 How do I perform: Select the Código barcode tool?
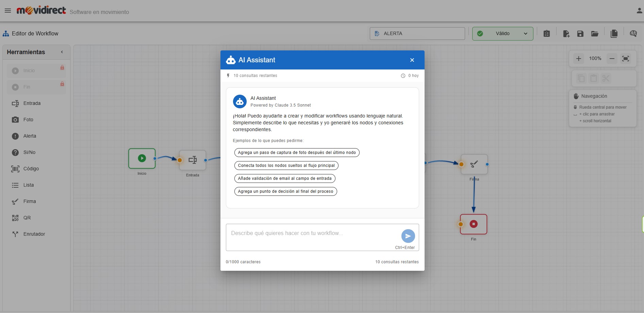(x=36, y=169)
